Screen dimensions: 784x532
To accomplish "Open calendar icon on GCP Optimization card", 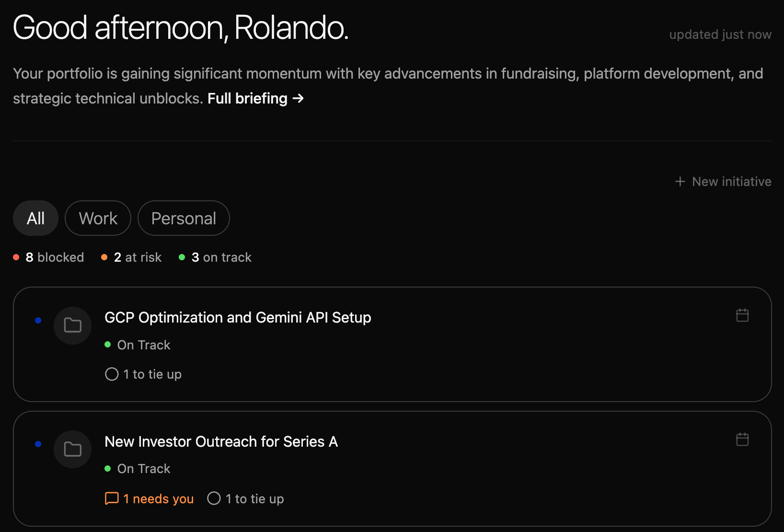I will [x=742, y=315].
